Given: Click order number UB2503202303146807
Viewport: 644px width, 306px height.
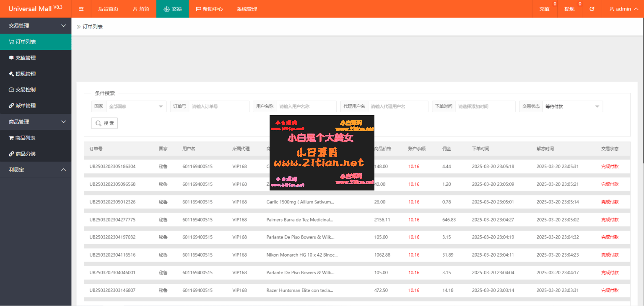Looking at the screenshot, I should (x=112, y=290).
